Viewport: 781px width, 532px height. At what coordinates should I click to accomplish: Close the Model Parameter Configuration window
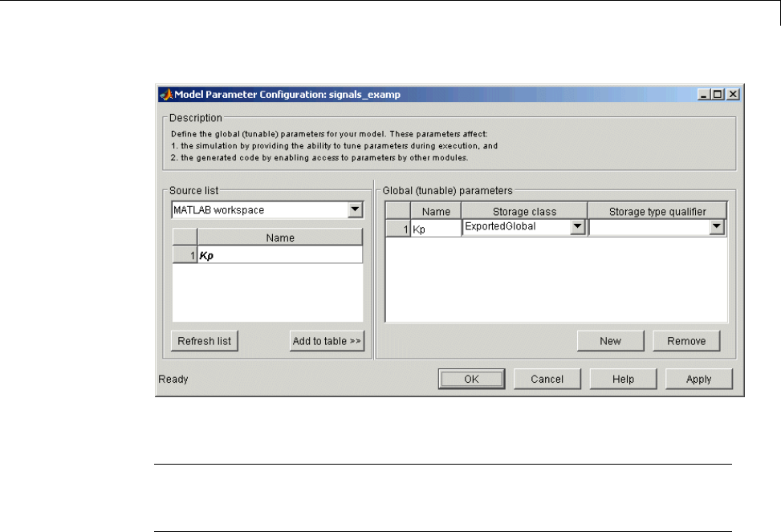coord(733,94)
